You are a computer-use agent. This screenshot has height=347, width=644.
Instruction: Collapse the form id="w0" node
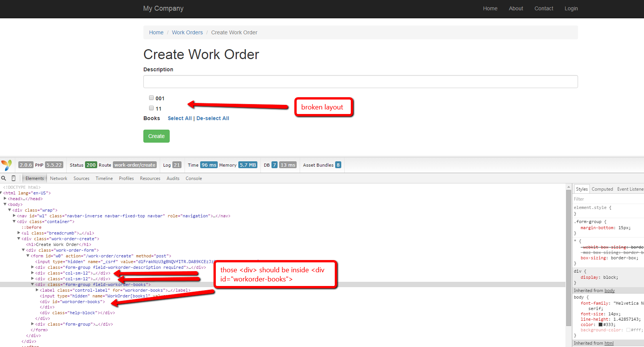[28, 256]
